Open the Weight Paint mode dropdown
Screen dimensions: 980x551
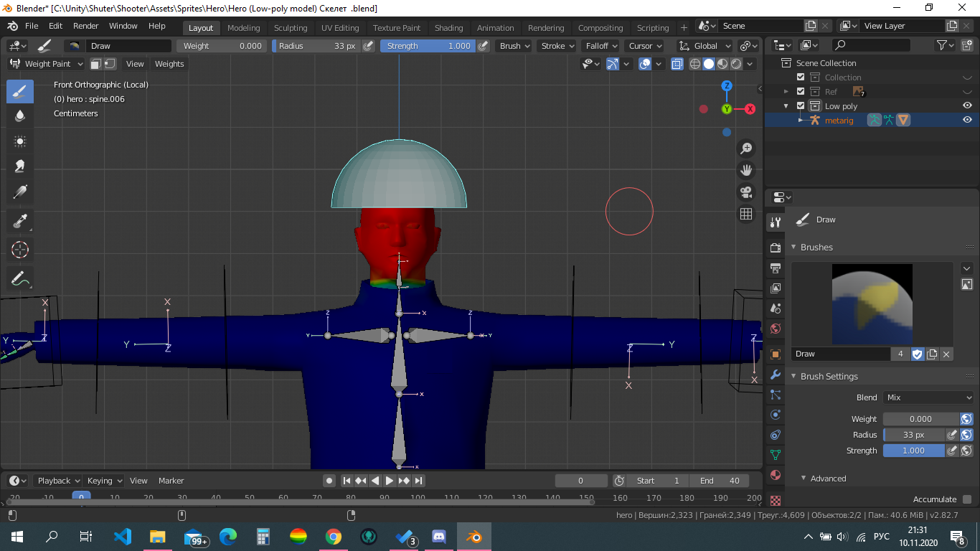(x=47, y=64)
